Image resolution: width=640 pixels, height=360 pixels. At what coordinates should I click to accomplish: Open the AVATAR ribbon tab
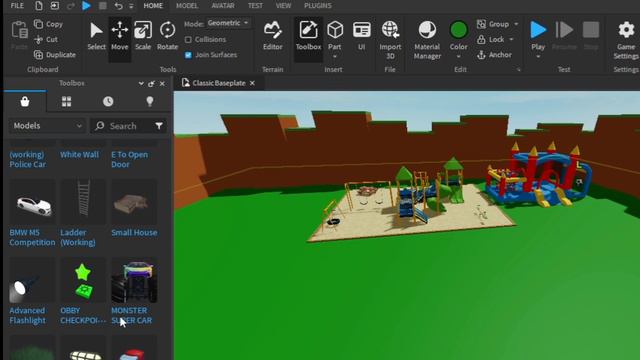[223, 6]
